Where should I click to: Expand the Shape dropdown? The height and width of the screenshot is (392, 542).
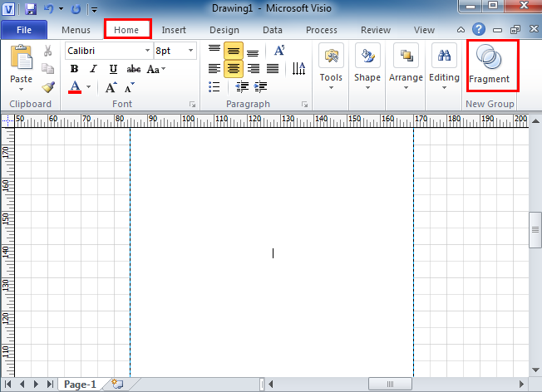pos(367,88)
